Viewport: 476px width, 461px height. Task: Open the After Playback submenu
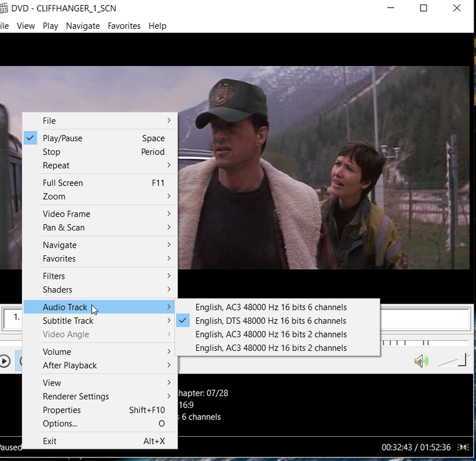pyautogui.click(x=100, y=365)
